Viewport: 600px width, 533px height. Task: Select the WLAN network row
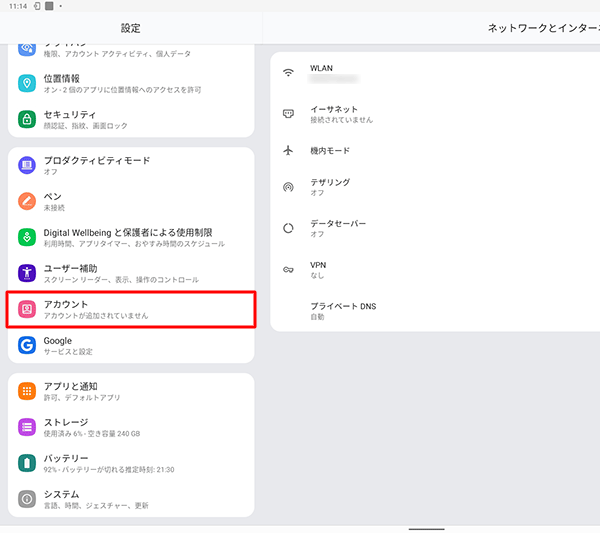pyautogui.click(x=435, y=73)
